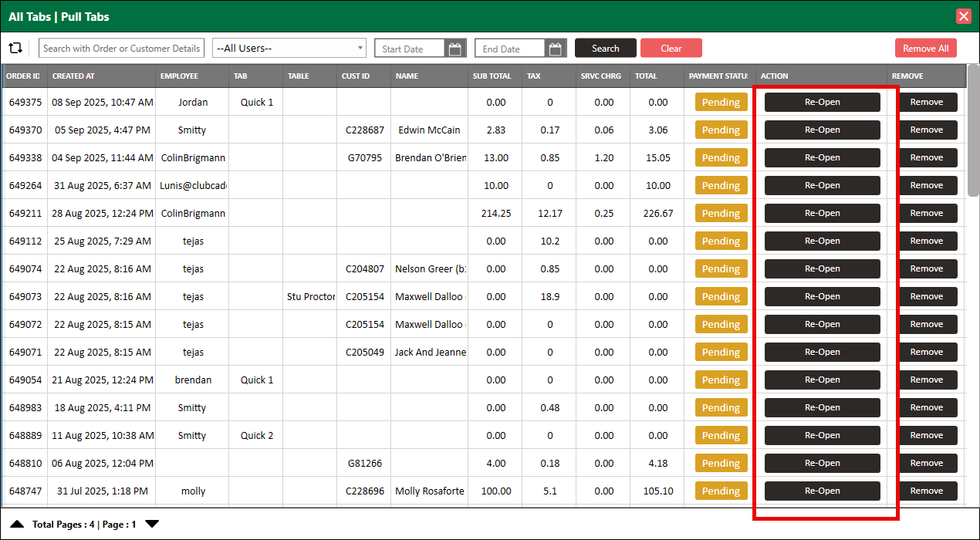Select total 105.10 cell
980x540 pixels.
[x=657, y=491]
